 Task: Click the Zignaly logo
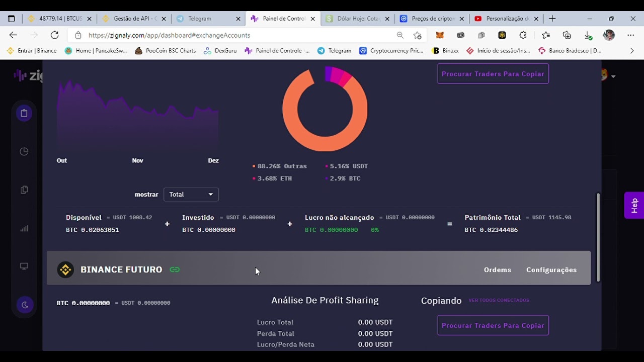pos(28,75)
